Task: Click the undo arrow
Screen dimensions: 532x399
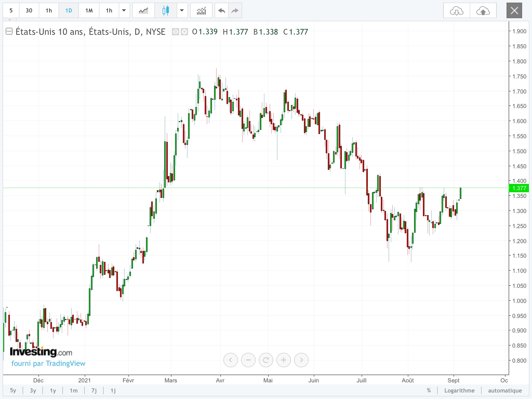Action: tap(222, 11)
